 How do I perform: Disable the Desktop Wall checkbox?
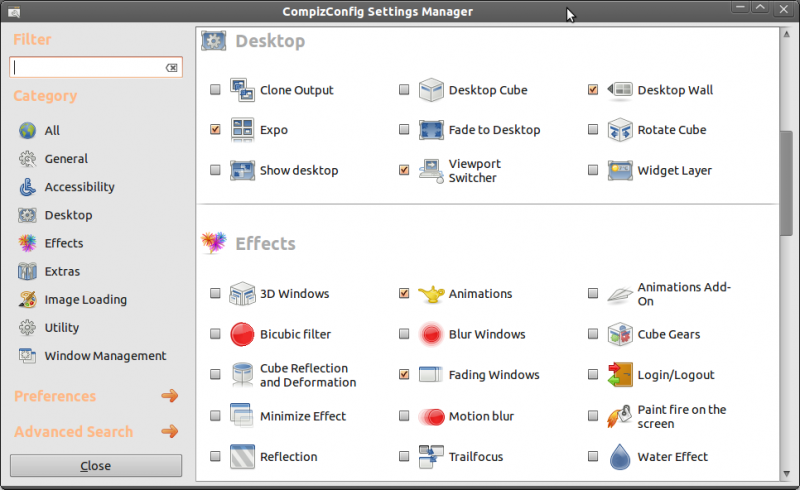[593, 90]
